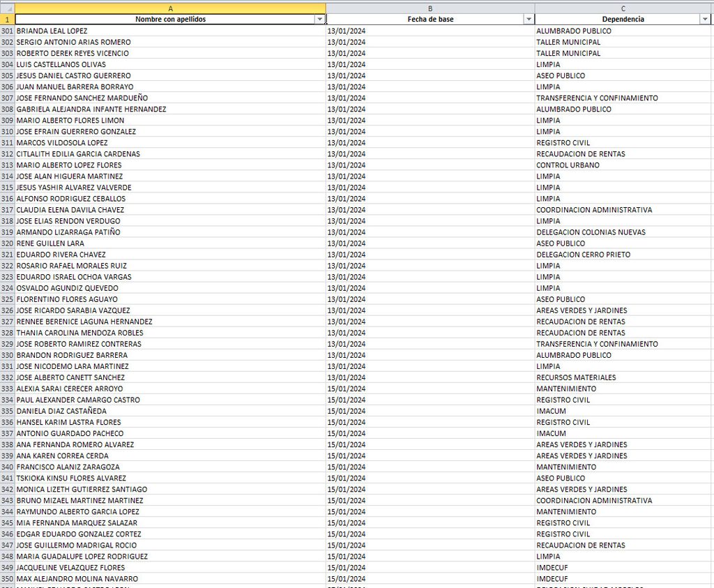Screen dimensions: 714x588
Task: Select row 320 by its row number
Action: tap(7, 243)
